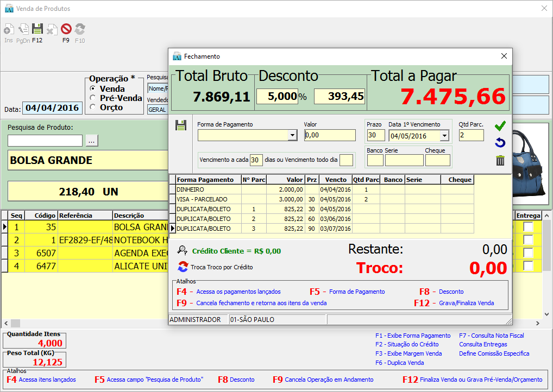
Task: Tick the Entrega checkbox in the first row
Action: click(527, 227)
